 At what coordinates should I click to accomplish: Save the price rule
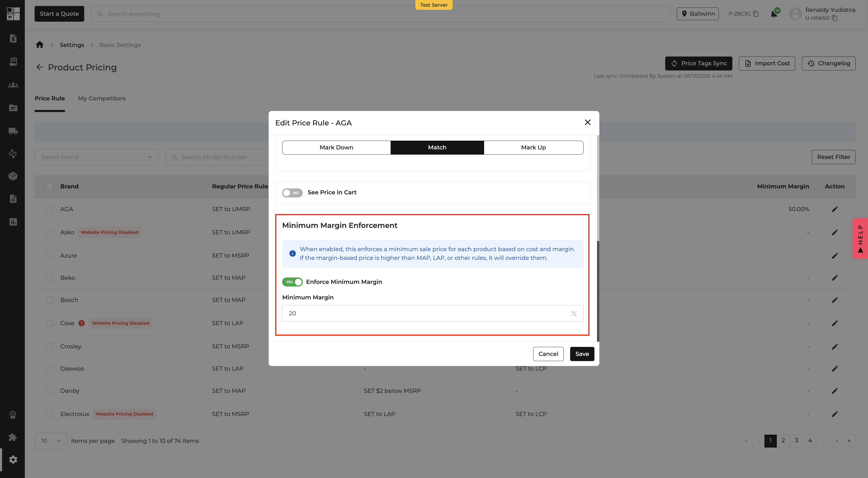point(582,354)
